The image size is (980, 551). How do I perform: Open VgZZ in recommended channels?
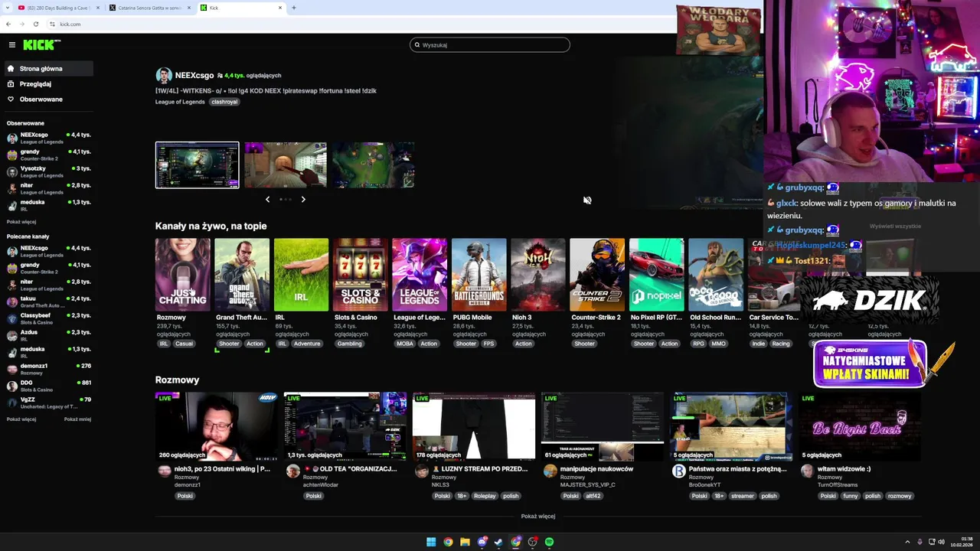[48, 403]
